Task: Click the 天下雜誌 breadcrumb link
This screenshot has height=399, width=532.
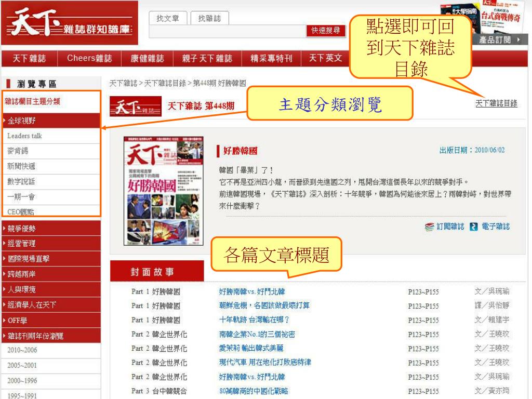Action: pos(123,83)
